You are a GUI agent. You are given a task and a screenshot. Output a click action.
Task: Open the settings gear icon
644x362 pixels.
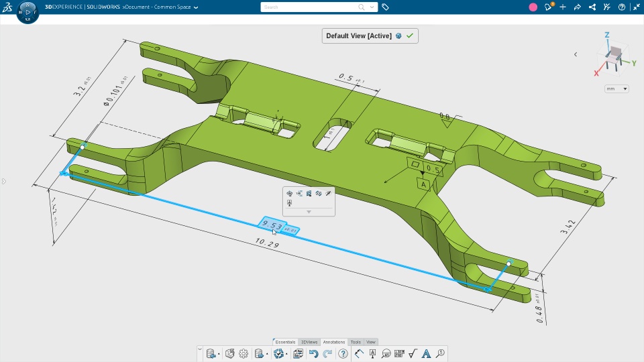point(244,354)
